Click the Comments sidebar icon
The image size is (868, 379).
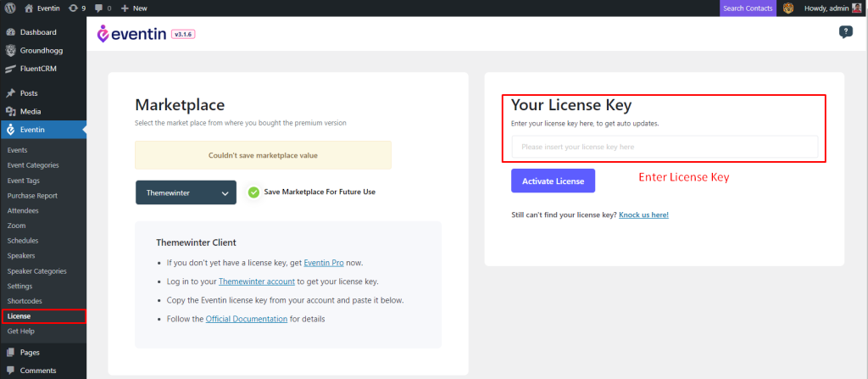click(10, 371)
